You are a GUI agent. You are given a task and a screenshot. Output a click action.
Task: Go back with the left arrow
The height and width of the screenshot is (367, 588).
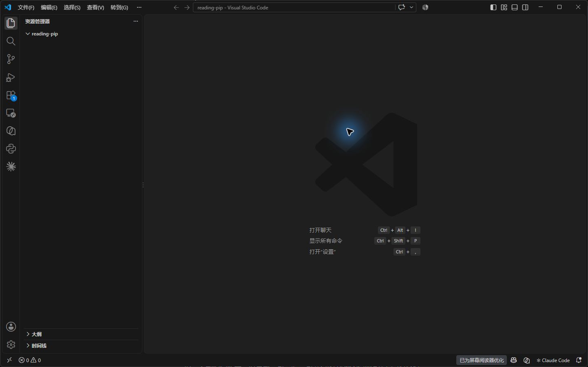tap(176, 7)
